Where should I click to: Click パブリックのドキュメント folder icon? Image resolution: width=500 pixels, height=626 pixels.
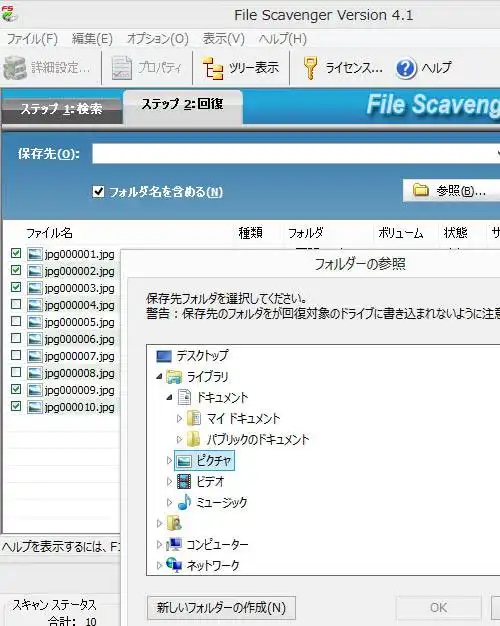point(194,439)
